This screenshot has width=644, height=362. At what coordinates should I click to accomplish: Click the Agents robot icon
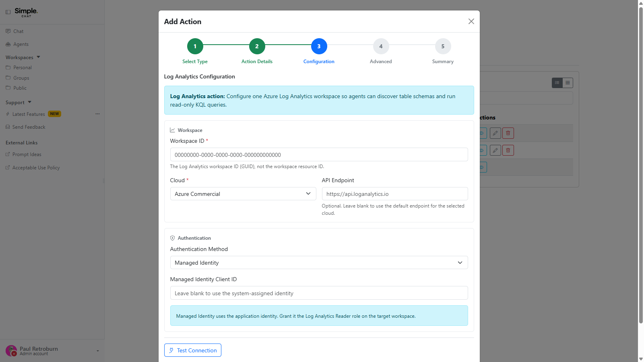(8, 44)
